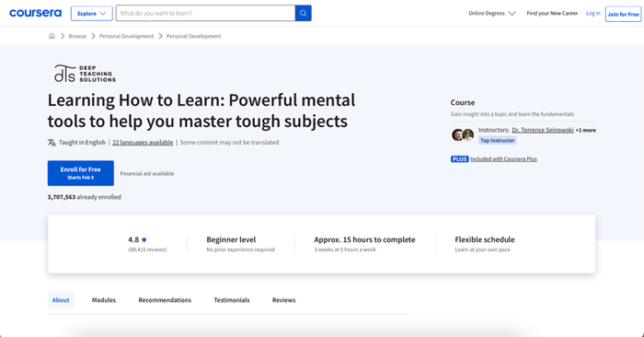Viewport: 644px width, 337px height.
Task: Open the Browse breadcrumb
Action: tap(77, 36)
